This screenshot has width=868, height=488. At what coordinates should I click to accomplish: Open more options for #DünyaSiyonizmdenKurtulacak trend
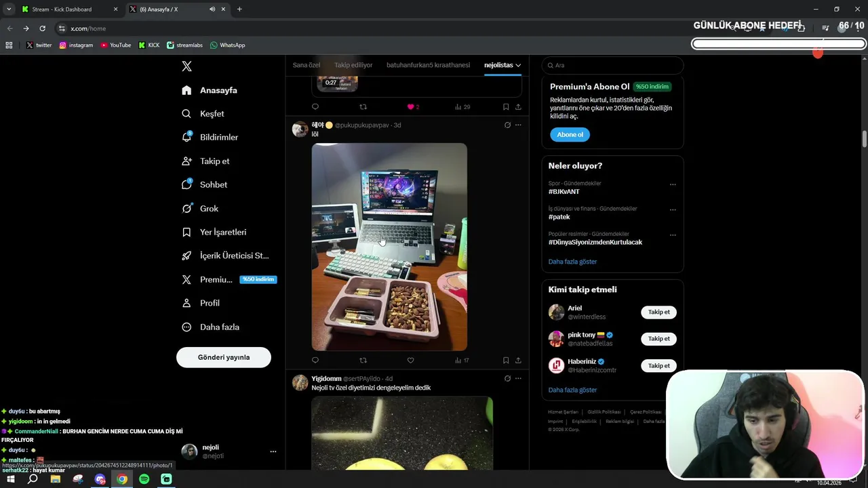tap(673, 235)
